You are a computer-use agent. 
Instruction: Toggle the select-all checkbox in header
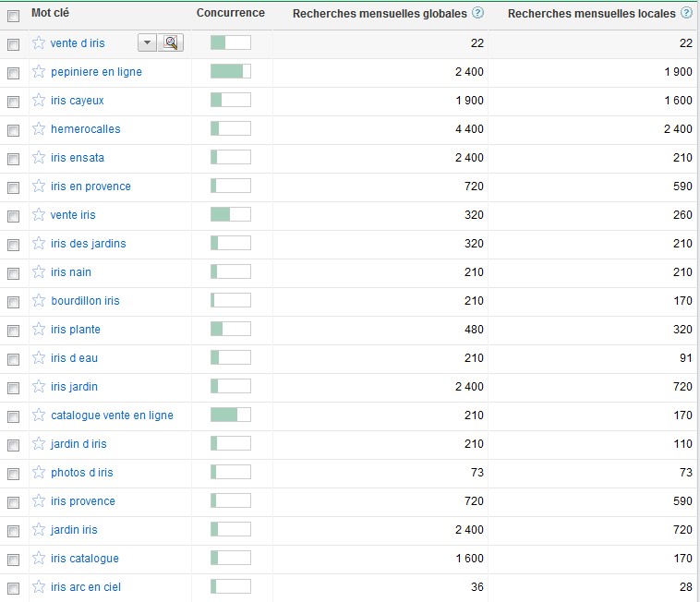(x=14, y=17)
